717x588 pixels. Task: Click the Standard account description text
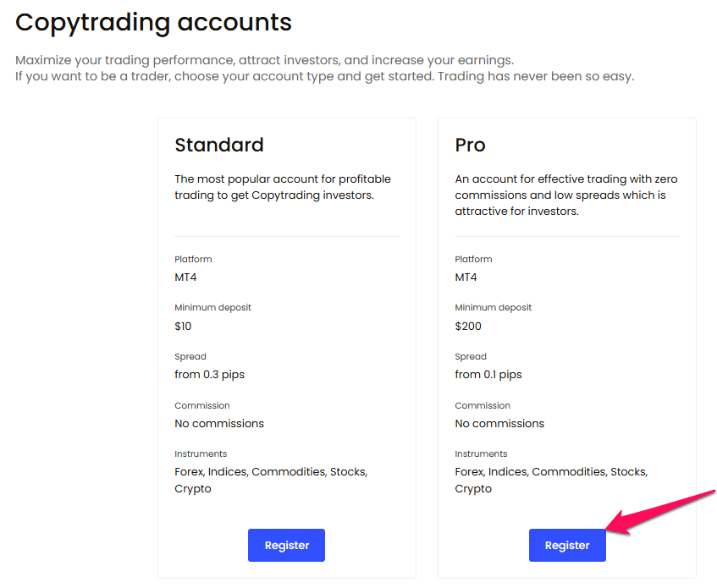282,187
